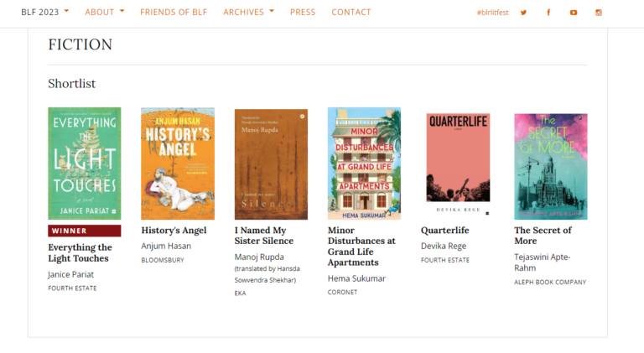
Task: Open the Instagram social icon
Action: [599, 13]
